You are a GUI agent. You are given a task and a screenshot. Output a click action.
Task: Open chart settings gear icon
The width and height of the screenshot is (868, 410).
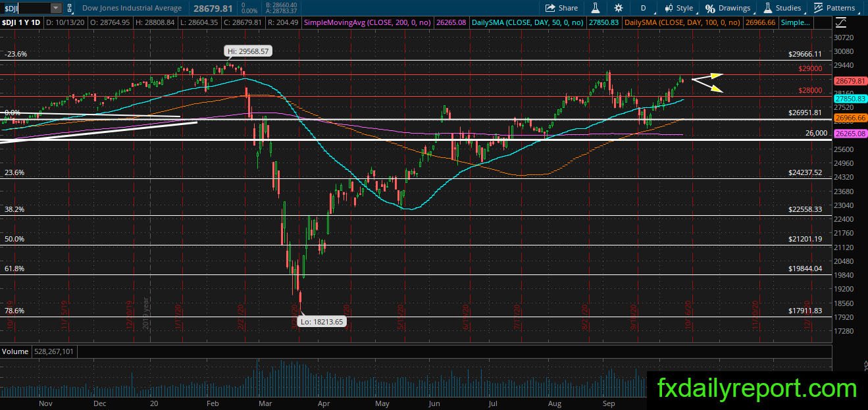tap(618, 8)
